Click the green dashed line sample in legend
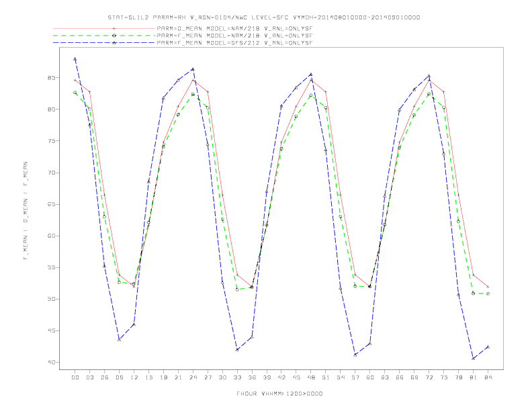This screenshot has height=411, width=532. pyautogui.click(x=104, y=36)
